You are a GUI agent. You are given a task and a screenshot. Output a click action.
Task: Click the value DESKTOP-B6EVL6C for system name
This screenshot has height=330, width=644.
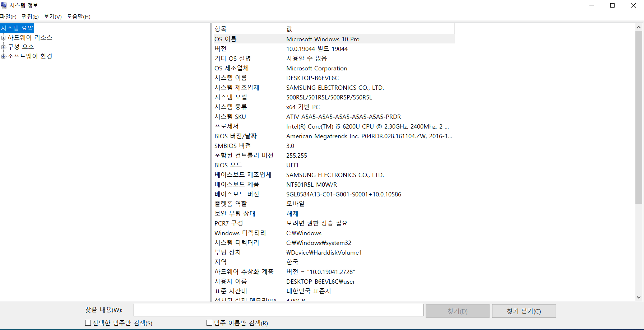click(x=312, y=78)
